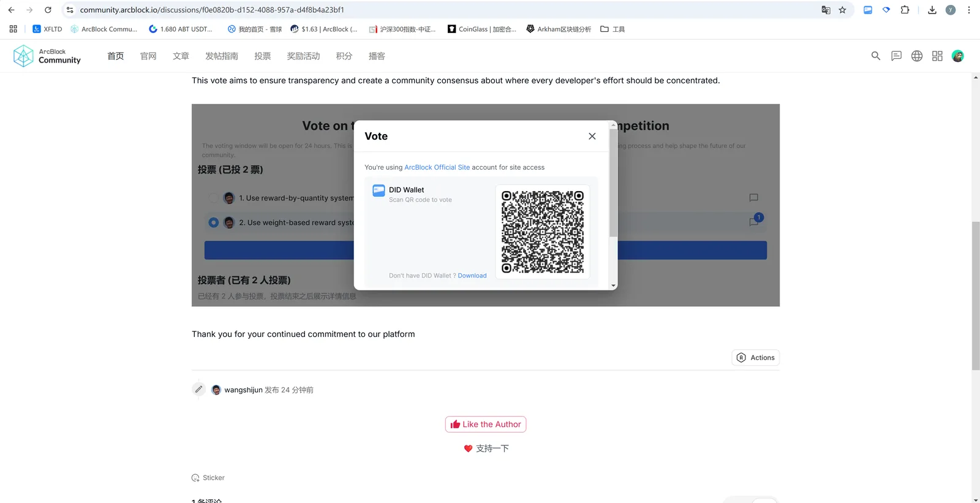Click the Actions button
This screenshot has height=503, width=980.
pos(756,358)
